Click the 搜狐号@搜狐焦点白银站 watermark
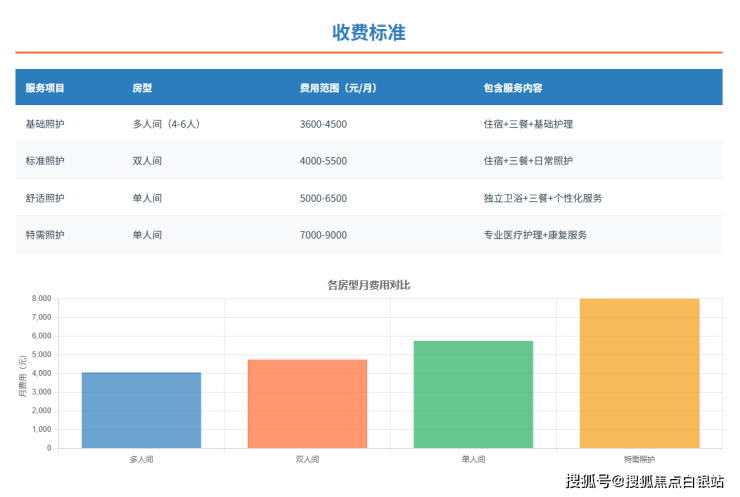The height and width of the screenshot is (497, 740). [x=645, y=482]
